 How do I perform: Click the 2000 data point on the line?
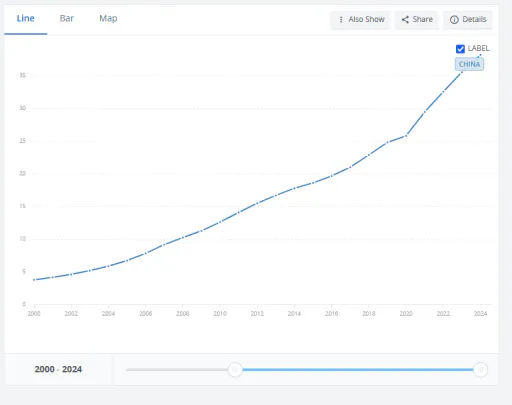pyautogui.click(x=34, y=280)
